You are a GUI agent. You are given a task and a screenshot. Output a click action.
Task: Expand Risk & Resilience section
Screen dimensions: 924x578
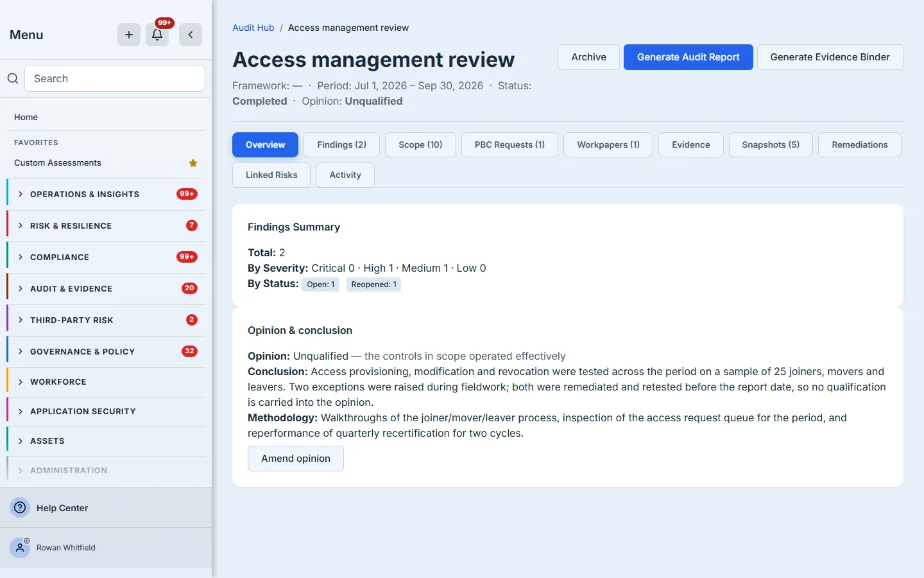[x=106, y=225]
